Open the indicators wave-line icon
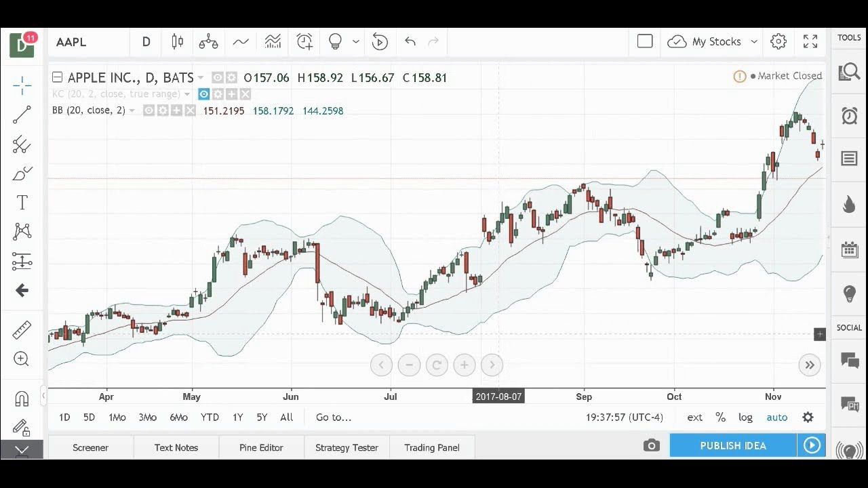The width and height of the screenshot is (868, 488). click(x=241, y=42)
